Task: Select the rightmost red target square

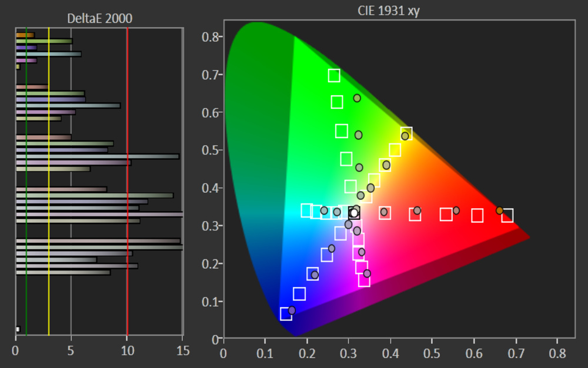Action: pyautogui.click(x=507, y=216)
